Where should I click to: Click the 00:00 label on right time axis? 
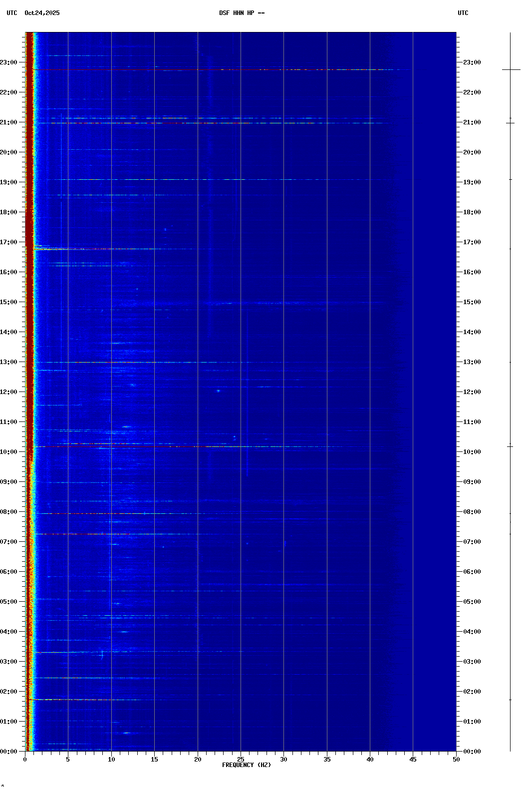point(472,752)
